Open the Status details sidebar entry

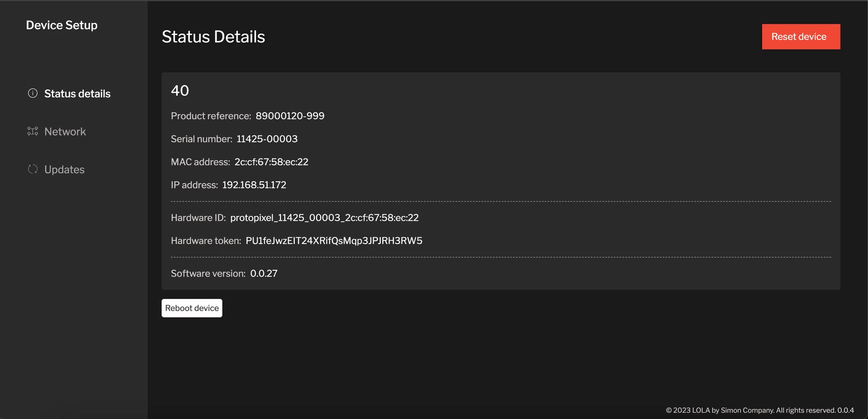pyautogui.click(x=77, y=94)
